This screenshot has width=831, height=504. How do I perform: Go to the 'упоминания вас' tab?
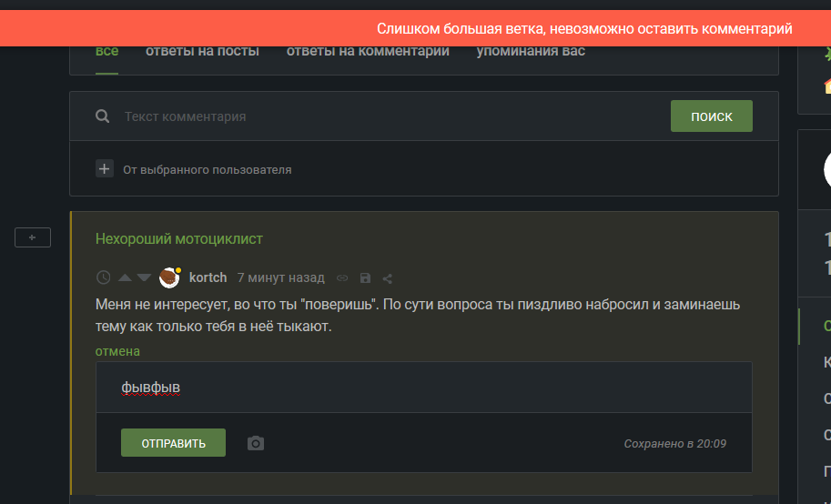(x=531, y=52)
